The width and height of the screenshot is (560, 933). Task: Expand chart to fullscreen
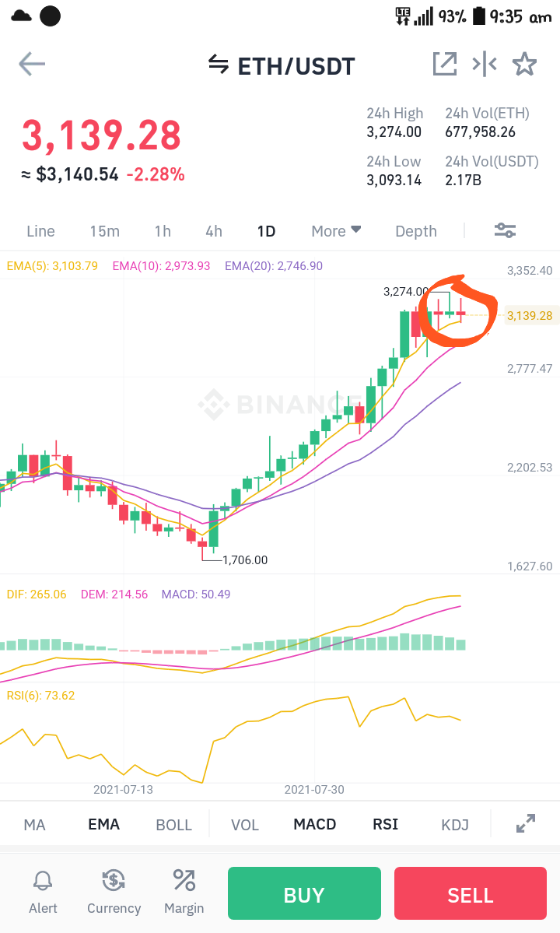coord(526,823)
